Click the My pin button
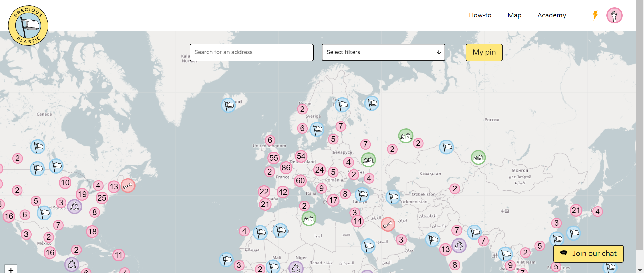Image resolution: width=644 pixels, height=273 pixels. (484, 52)
